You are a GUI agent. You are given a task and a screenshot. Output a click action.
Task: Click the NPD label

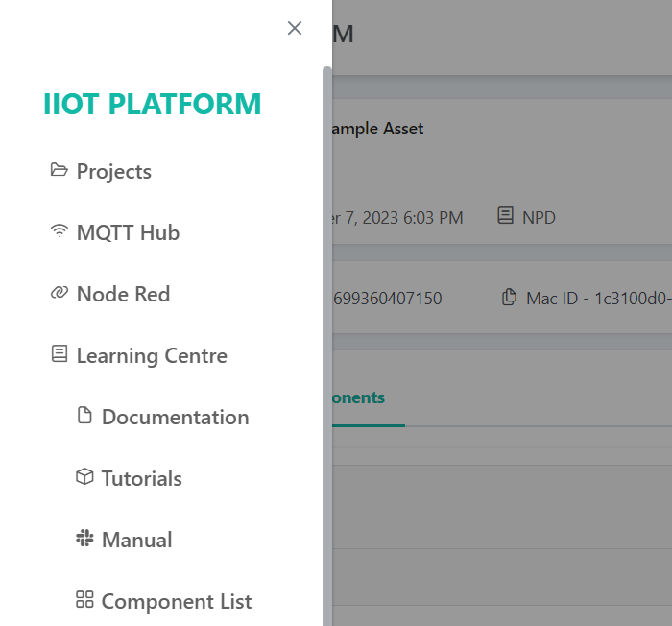click(539, 218)
